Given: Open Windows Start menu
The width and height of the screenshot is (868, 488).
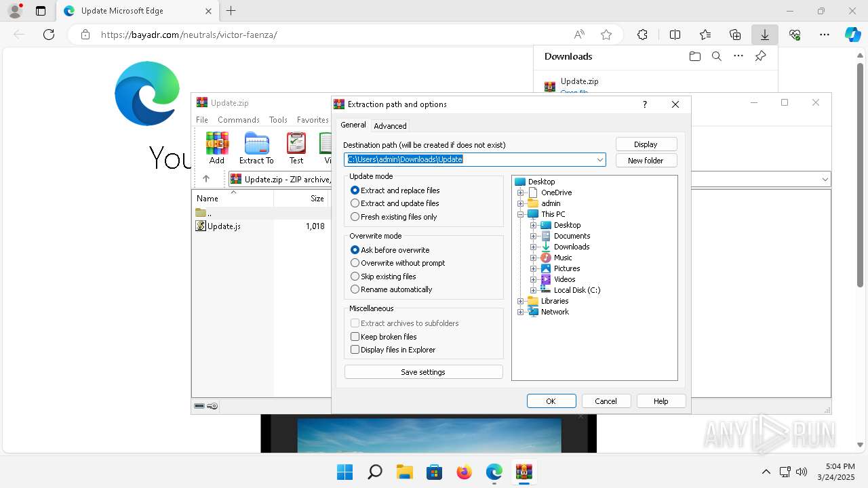Looking at the screenshot, I should [344, 472].
